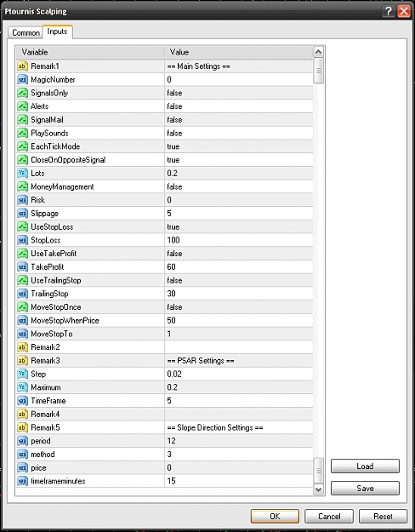Click the integer icon beside TakeProfit
Viewport: 415px width, 532px height.
[22, 267]
